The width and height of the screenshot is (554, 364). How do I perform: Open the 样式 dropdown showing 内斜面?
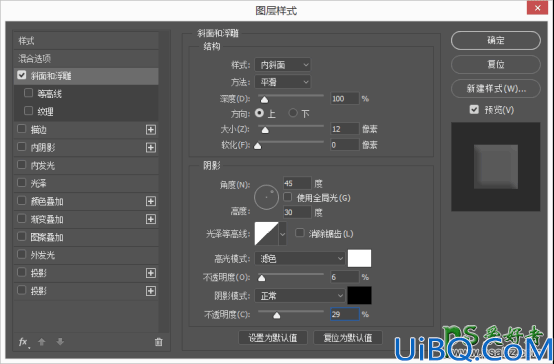[283, 65]
